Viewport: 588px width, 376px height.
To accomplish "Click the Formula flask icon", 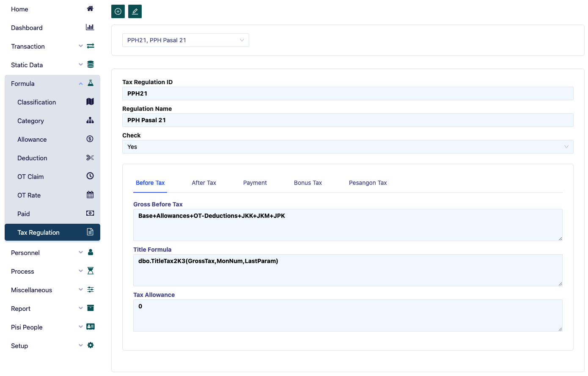I will click(x=90, y=83).
